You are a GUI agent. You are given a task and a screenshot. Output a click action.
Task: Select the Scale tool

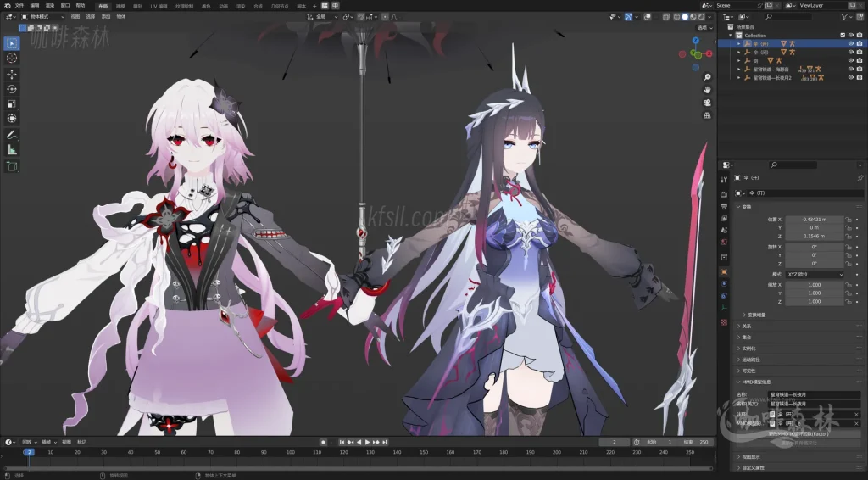click(x=12, y=104)
